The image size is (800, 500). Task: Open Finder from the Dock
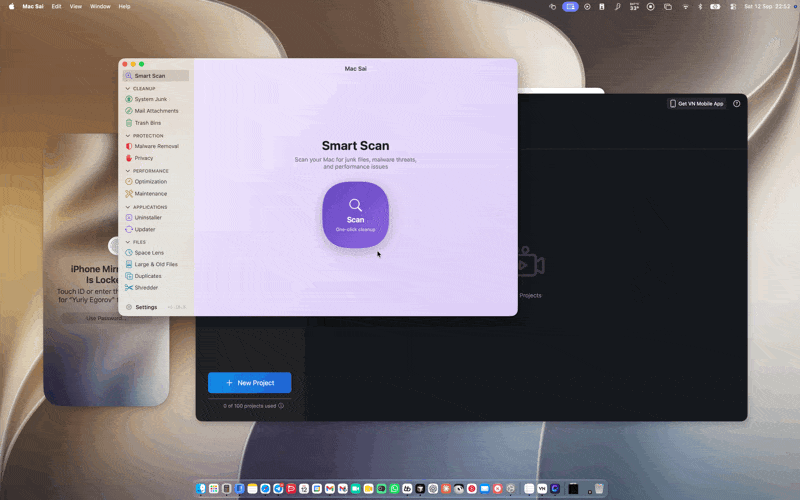click(x=201, y=489)
